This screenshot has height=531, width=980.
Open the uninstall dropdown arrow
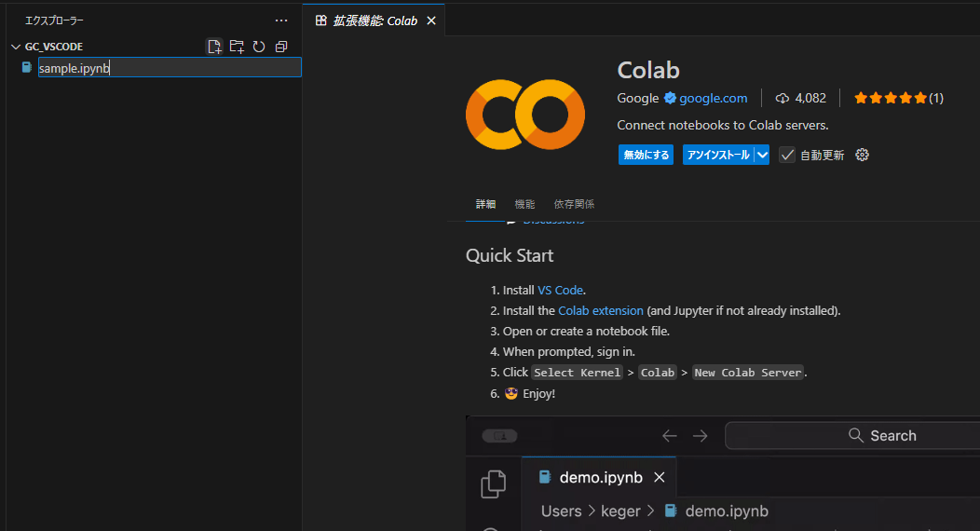(762, 155)
